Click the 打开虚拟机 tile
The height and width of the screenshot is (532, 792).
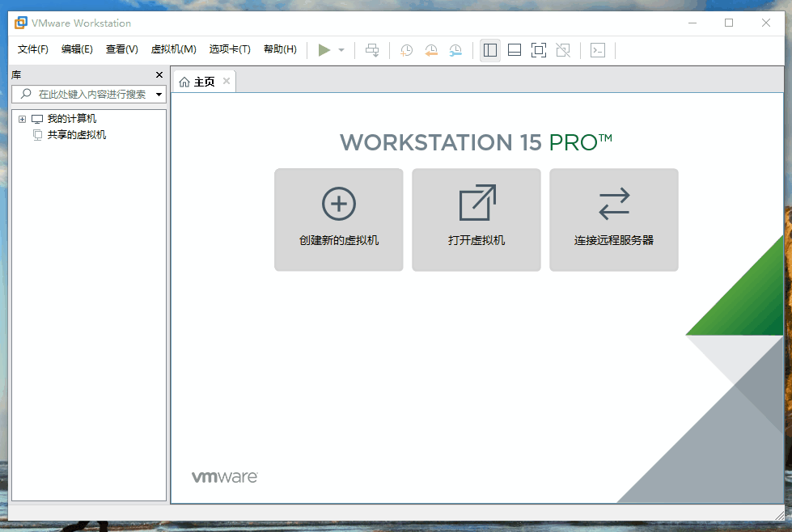pyautogui.click(x=476, y=219)
